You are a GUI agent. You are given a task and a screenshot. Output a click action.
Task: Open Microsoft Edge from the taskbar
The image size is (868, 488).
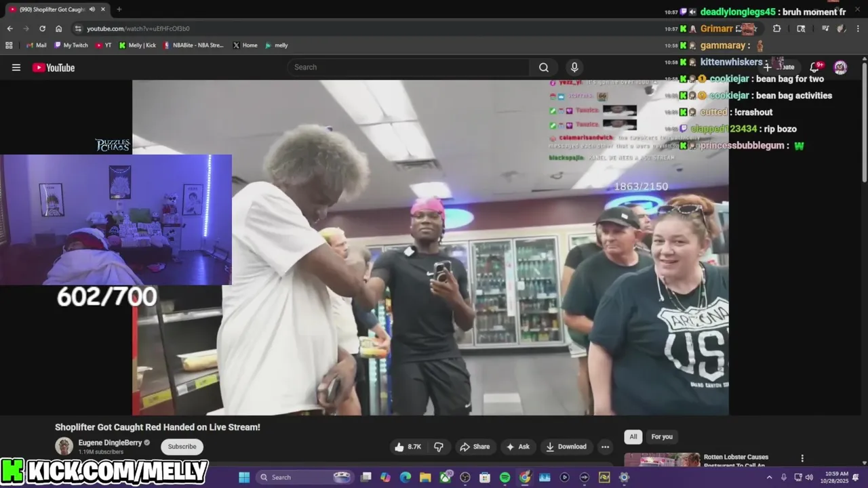(x=405, y=477)
